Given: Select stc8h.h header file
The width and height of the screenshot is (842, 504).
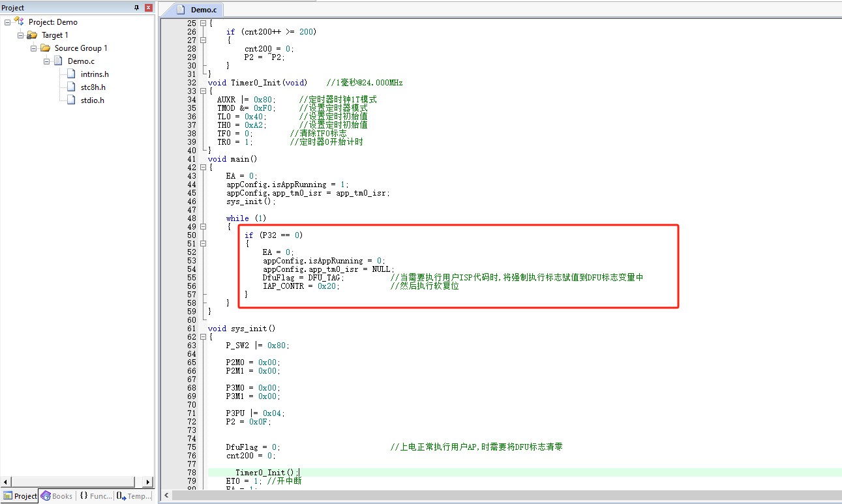Looking at the screenshot, I should click(x=93, y=87).
